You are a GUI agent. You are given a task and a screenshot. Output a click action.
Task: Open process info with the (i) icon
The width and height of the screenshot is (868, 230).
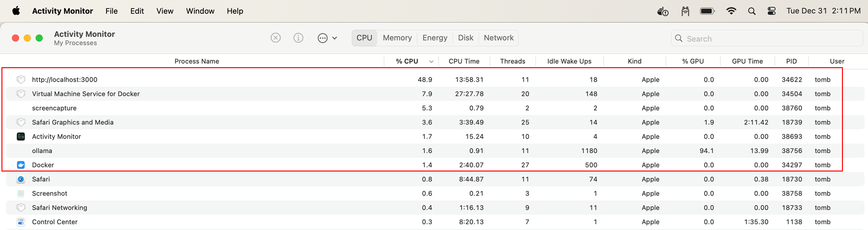point(298,38)
